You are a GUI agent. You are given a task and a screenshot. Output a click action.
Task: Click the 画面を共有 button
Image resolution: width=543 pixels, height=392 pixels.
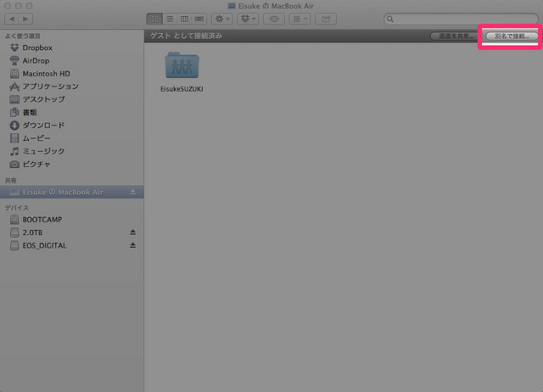click(x=456, y=36)
